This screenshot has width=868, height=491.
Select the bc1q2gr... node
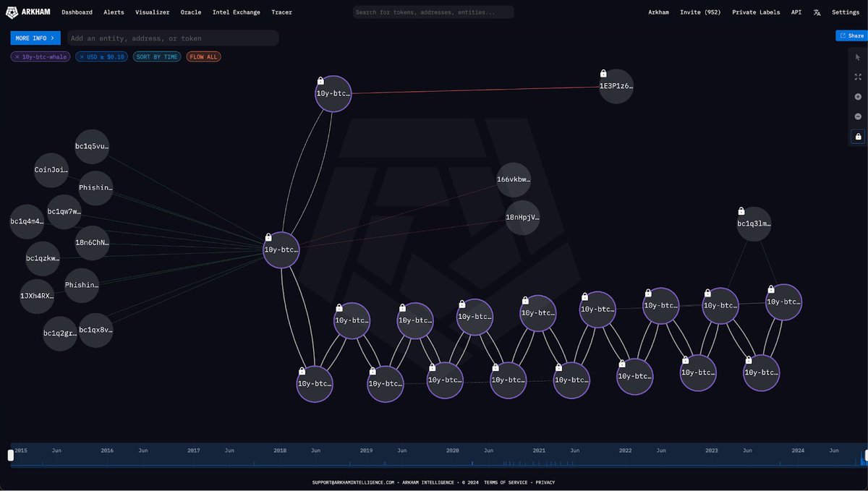pos(60,334)
